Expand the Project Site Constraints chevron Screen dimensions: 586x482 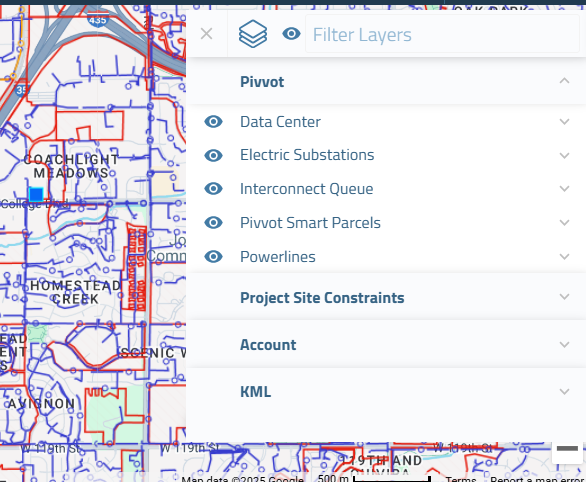(x=564, y=297)
